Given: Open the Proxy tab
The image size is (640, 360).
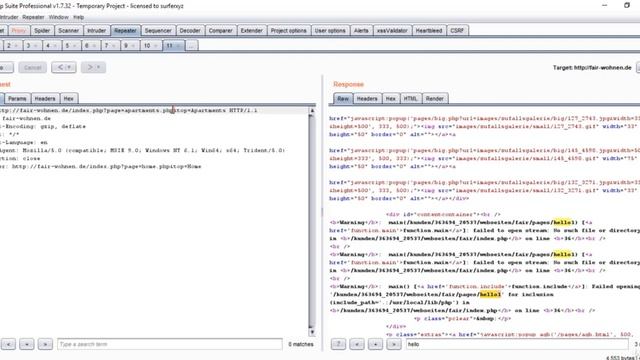Looking at the screenshot, I should tap(18, 31).
